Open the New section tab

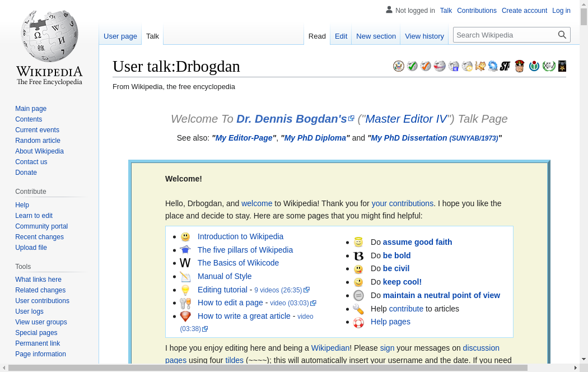point(376,36)
